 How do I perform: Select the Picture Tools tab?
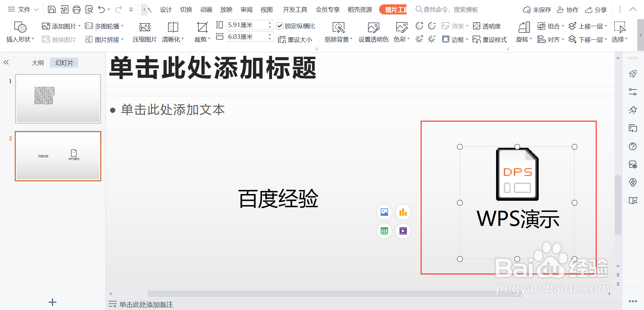pyautogui.click(x=393, y=10)
